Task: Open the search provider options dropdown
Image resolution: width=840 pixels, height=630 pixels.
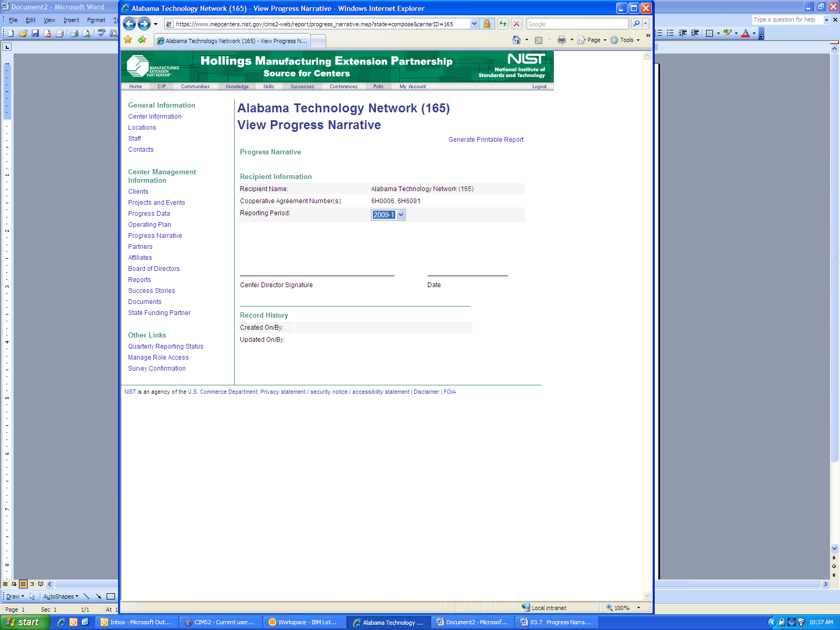Action: coord(646,24)
